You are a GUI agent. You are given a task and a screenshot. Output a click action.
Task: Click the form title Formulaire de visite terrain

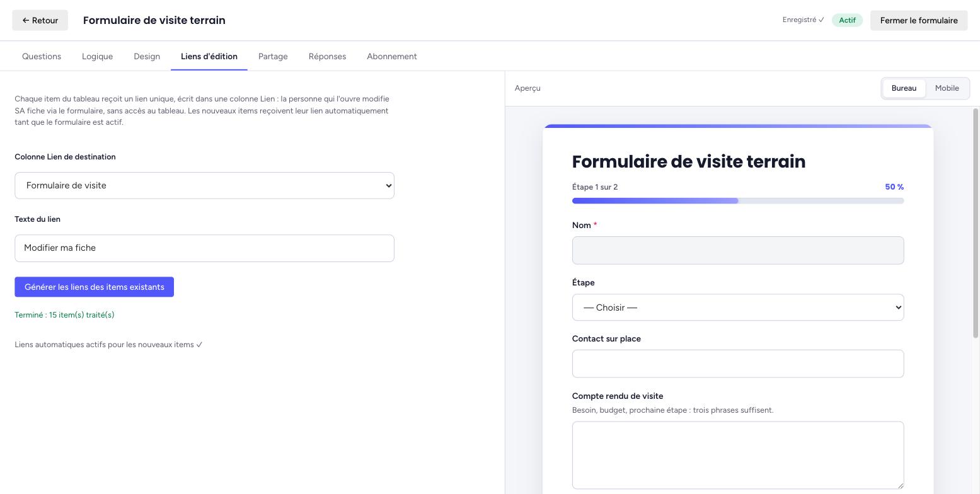pyautogui.click(x=154, y=20)
